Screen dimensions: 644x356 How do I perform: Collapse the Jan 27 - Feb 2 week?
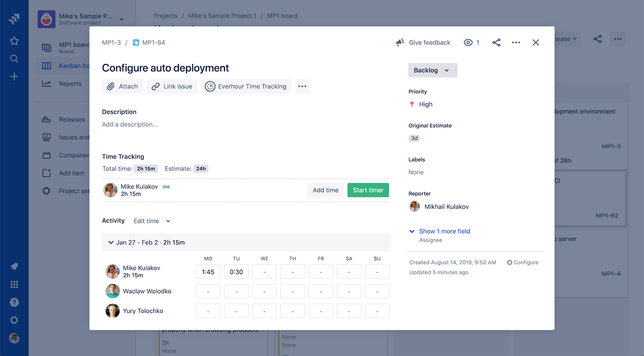click(x=111, y=242)
